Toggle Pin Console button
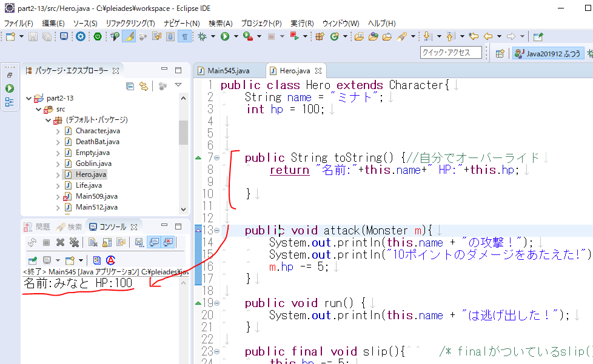Screen dimensions: 593x364 click(33, 260)
